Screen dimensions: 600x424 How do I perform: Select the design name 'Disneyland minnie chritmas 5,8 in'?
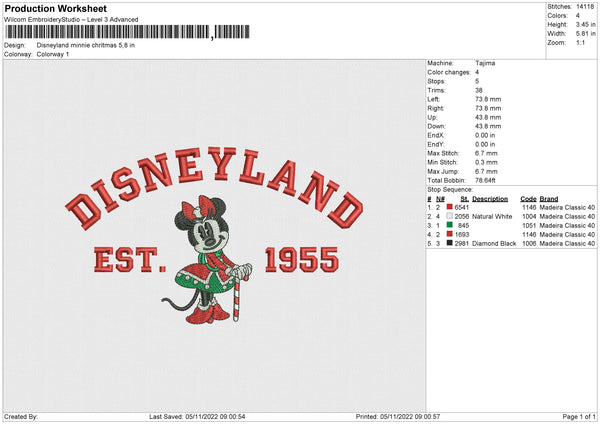tap(86, 45)
